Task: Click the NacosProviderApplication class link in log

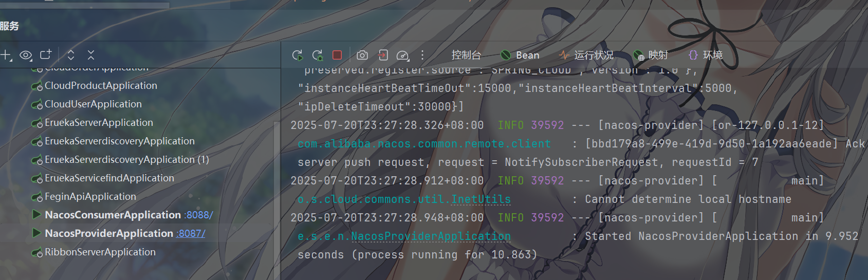Action: tap(431, 236)
